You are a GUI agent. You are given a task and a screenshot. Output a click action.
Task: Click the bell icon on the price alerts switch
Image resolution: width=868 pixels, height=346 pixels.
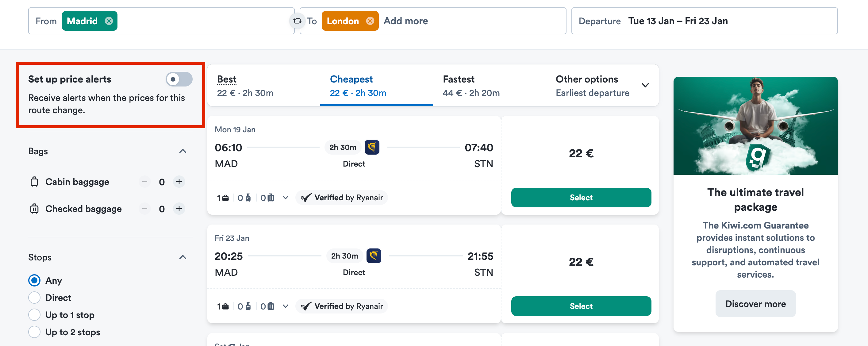coord(173,79)
